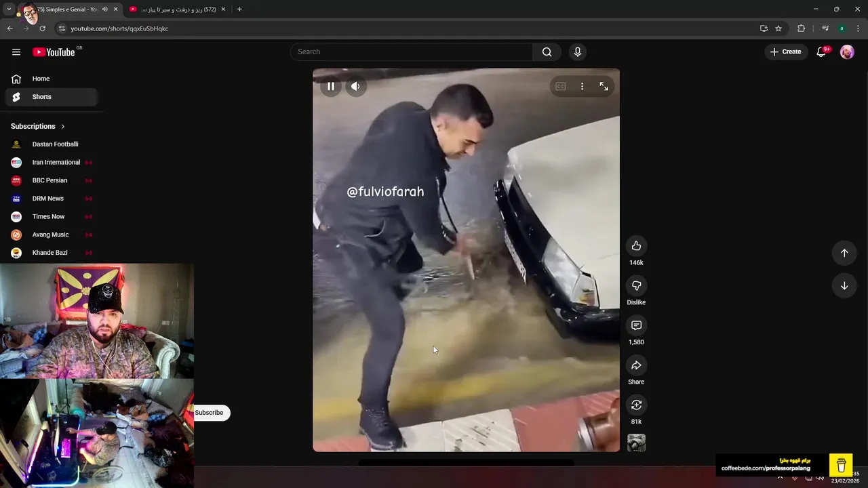Viewport: 868px width, 488px height.
Task: Click the BBC Persian channel avatar icon
Action: pos(16,180)
